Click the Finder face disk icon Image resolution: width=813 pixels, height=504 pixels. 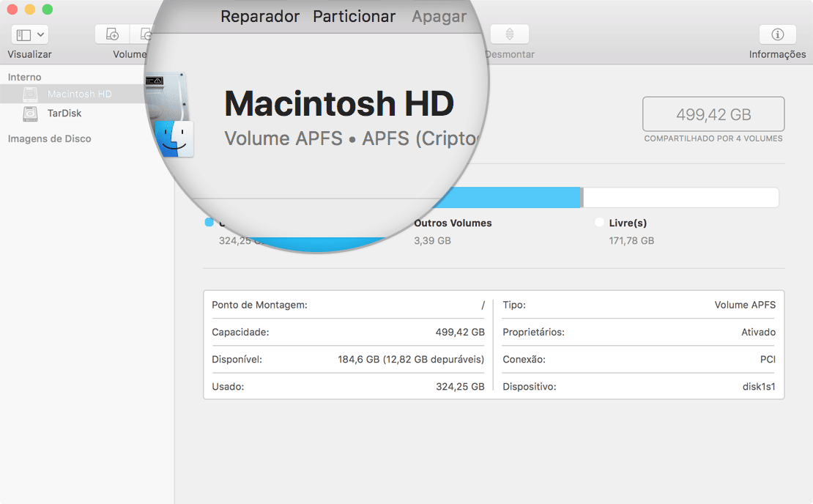point(175,138)
